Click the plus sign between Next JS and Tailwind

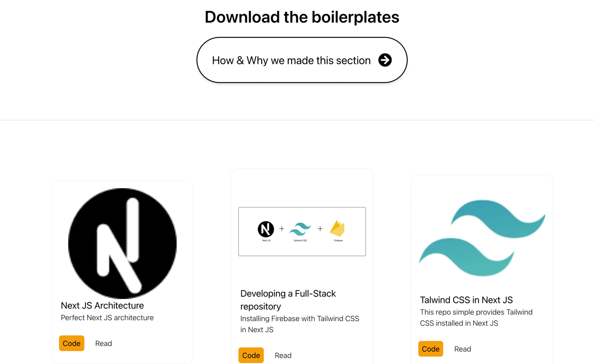pos(281,229)
